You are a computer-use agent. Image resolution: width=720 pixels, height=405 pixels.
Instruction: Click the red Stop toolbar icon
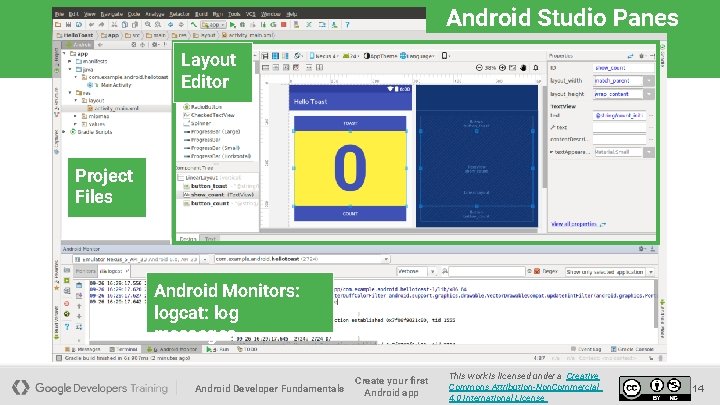[x=284, y=25]
